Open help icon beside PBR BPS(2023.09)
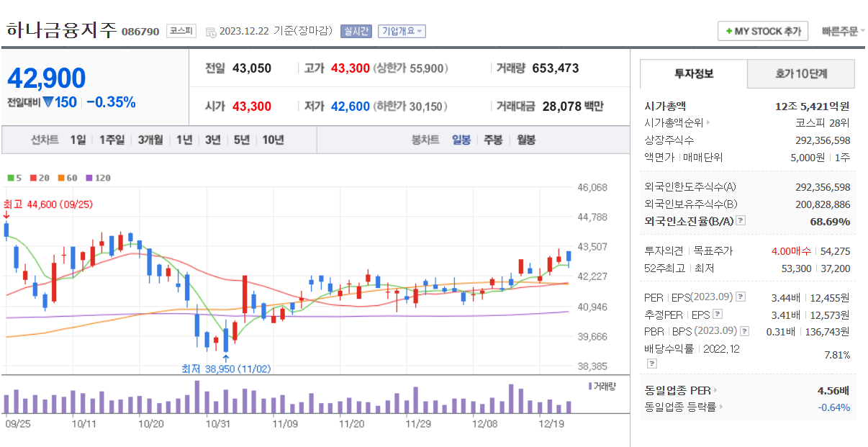The image size is (868, 447). [744, 332]
